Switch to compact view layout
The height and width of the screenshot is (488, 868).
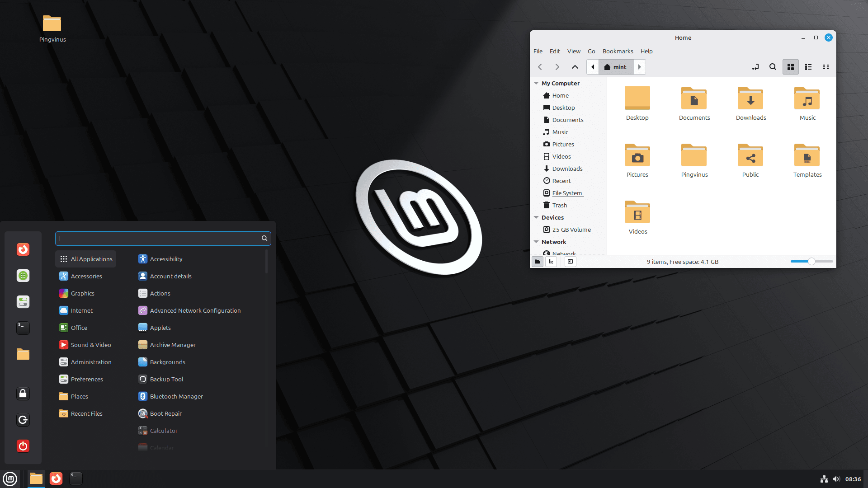coord(826,67)
